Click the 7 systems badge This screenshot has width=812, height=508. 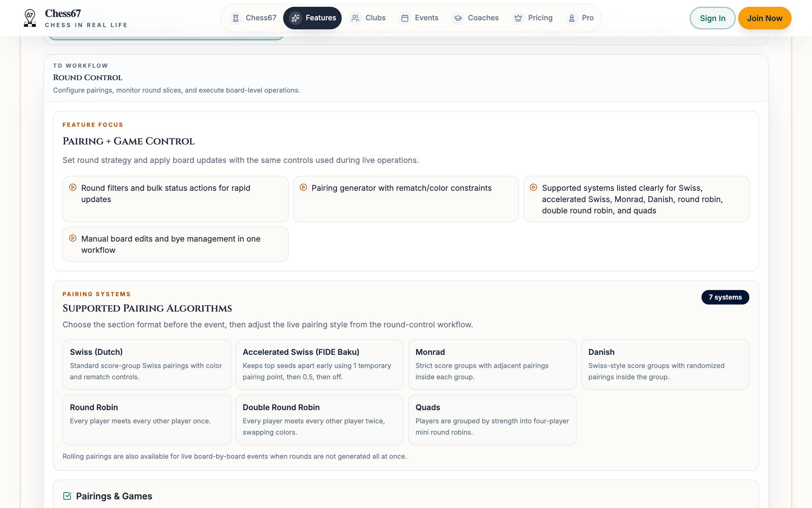click(725, 297)
